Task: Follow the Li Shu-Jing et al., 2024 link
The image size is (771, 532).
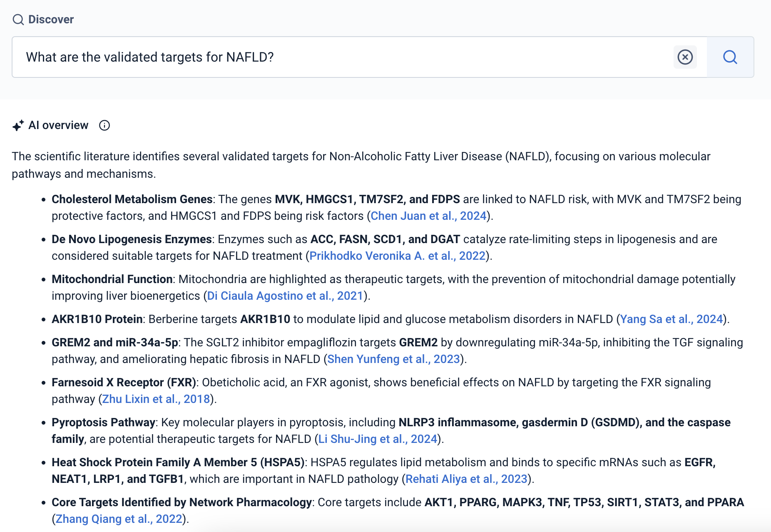Action: pyautogui.click(x=378, y=439)
